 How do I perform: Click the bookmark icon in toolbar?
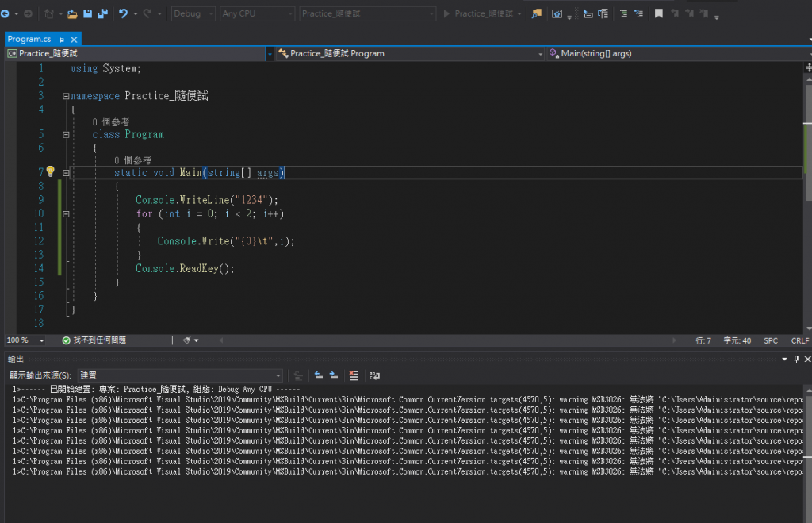pos(658,13)
